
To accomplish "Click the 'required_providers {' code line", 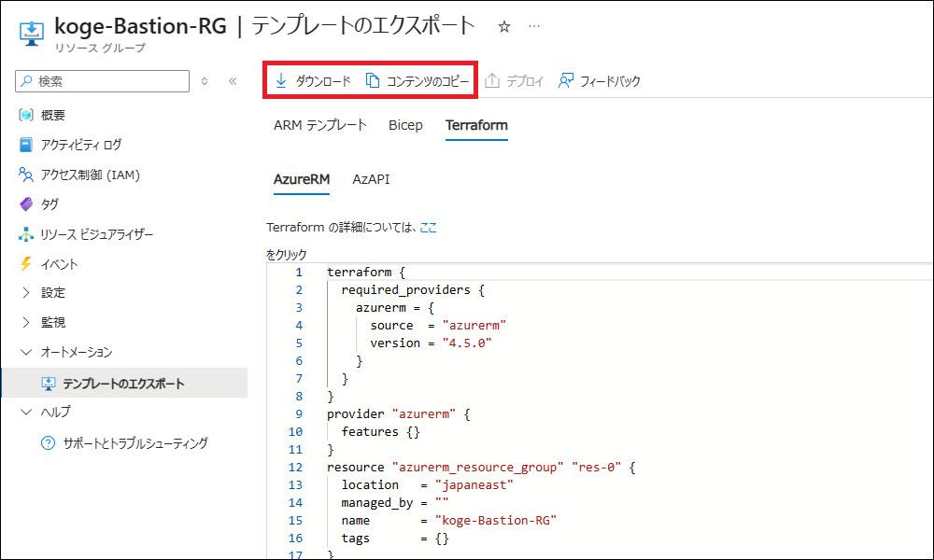I will pos(413,290).
